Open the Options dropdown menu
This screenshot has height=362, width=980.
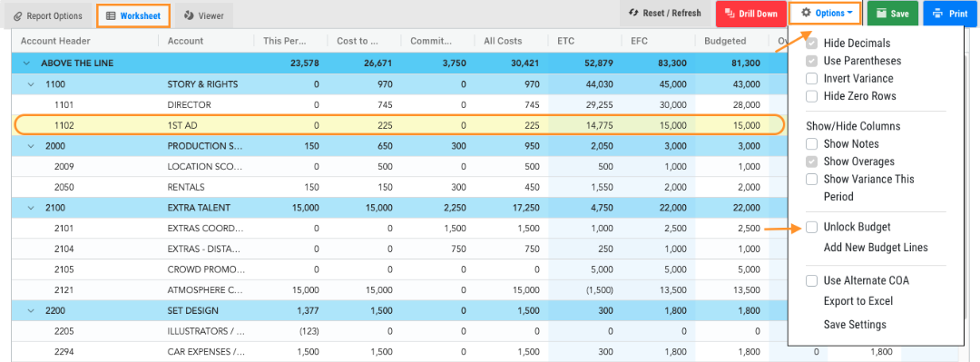coord(825,13)
